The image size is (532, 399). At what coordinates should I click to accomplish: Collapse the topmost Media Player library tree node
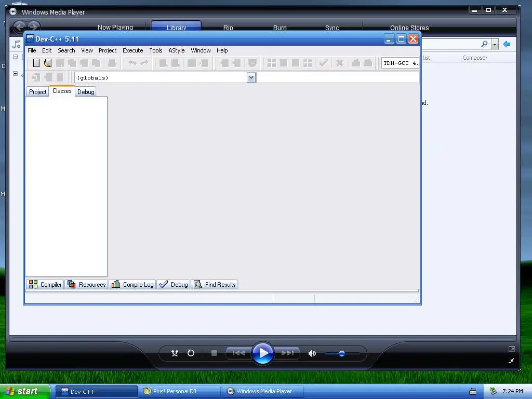tap(15, 57)
